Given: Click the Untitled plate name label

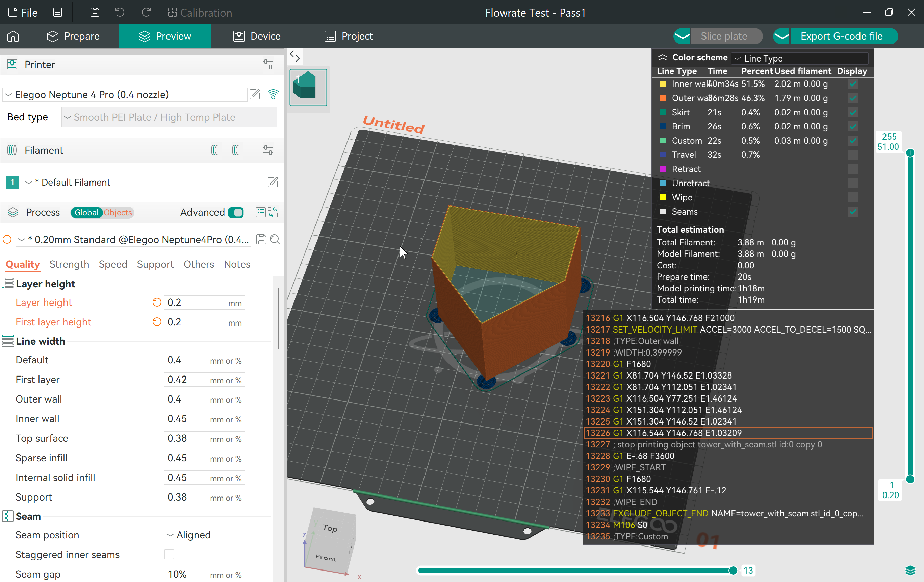Looking at the screenshot, I should tap(394, 125).
